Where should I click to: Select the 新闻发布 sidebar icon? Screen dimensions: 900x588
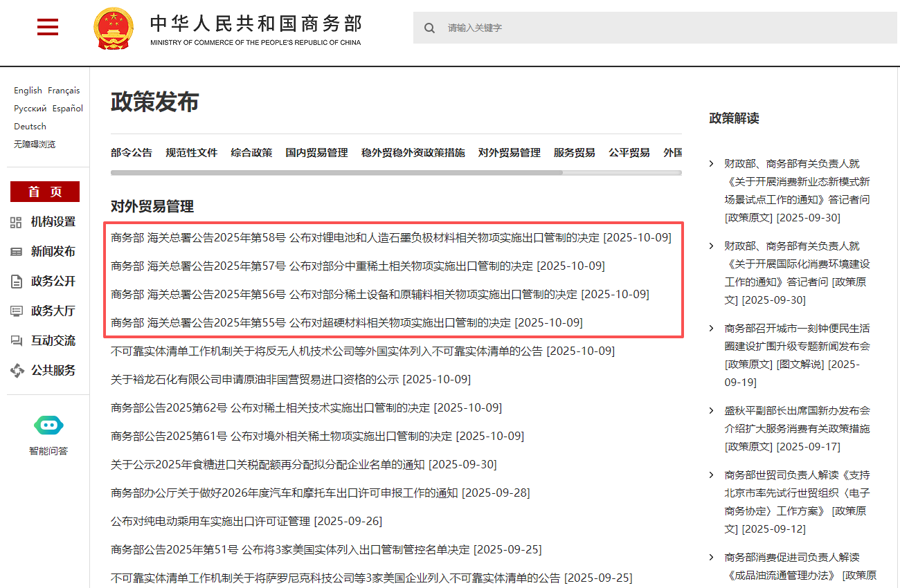[15, 251]
